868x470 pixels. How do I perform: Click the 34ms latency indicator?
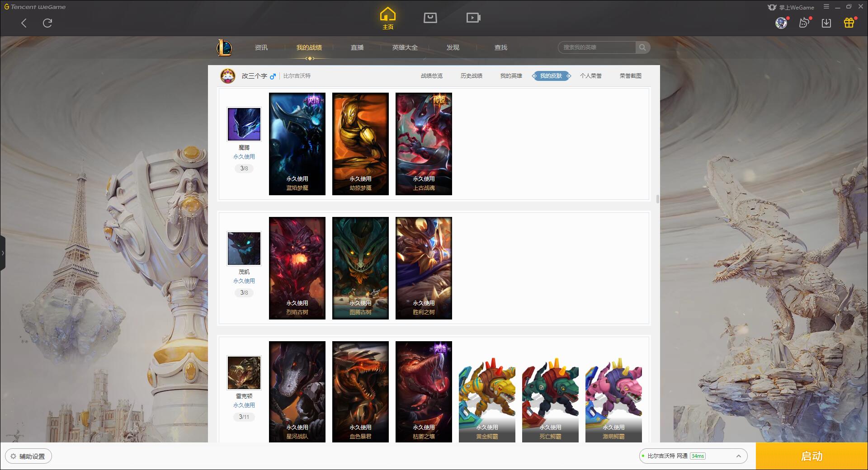pos(698,456)
